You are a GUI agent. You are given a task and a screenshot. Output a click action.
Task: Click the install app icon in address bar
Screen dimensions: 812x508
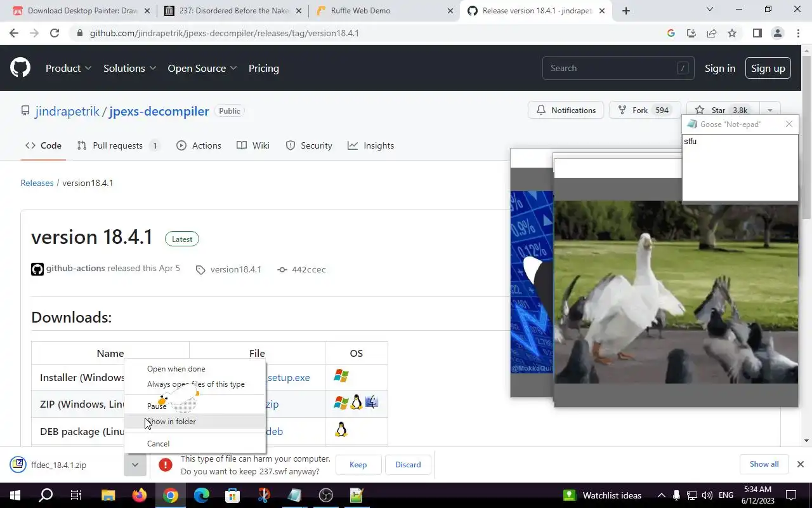pyautogui.click(x=691, y=33)
